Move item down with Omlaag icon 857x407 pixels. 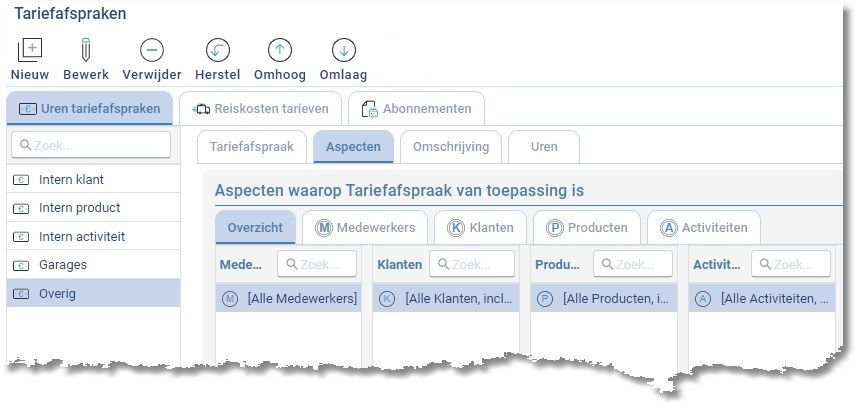click(x=343, y=50)
